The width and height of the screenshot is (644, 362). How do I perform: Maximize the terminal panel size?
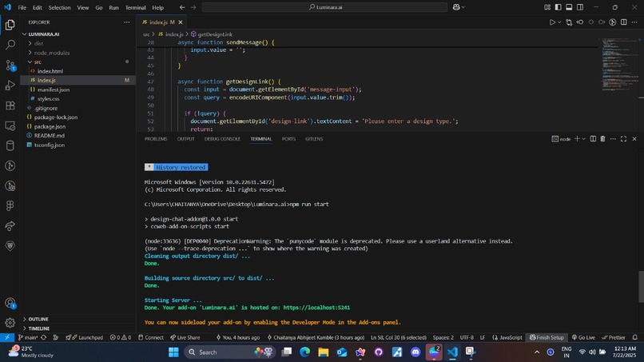pos(623,139)
